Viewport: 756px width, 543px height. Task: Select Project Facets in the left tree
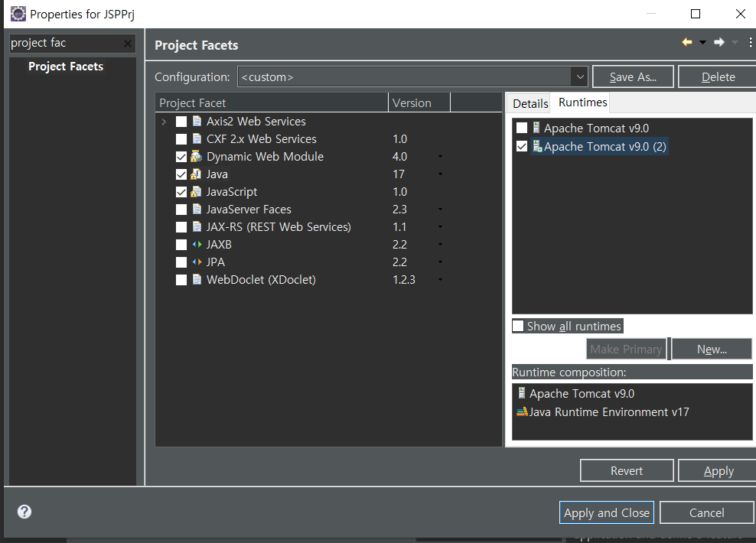tap(66, 67)
